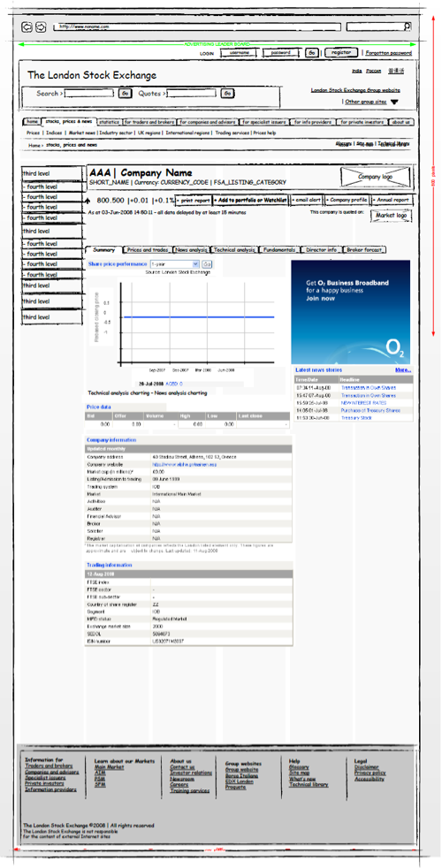Switch to the Director info tab
This screenshot has height=868, width=442.
[x=321, y=250]
